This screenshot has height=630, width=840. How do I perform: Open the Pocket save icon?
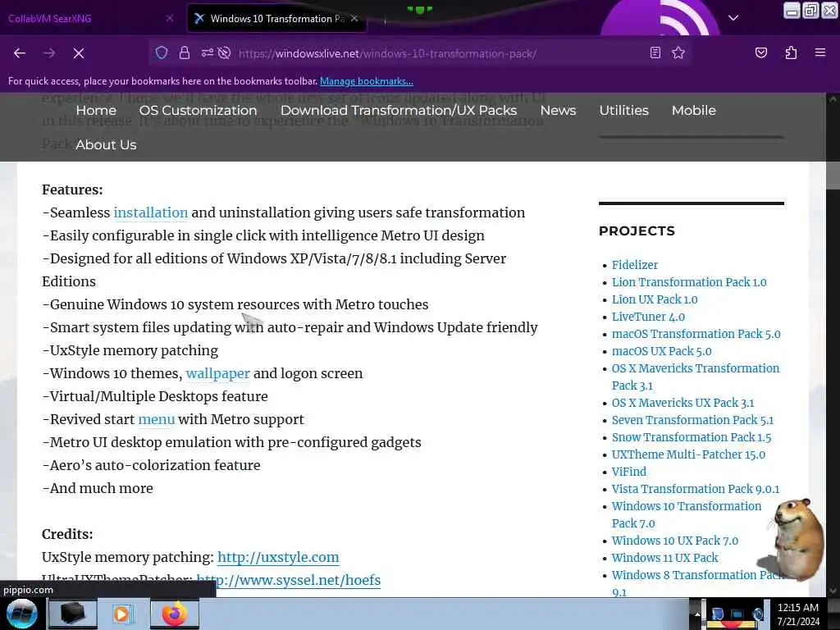(760, 52)
